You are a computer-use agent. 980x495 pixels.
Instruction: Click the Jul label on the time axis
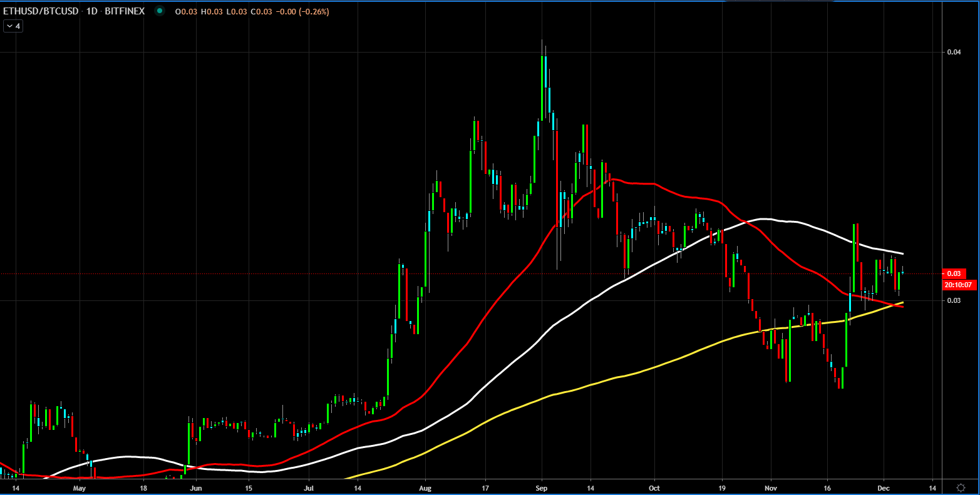tap(309, 487)
